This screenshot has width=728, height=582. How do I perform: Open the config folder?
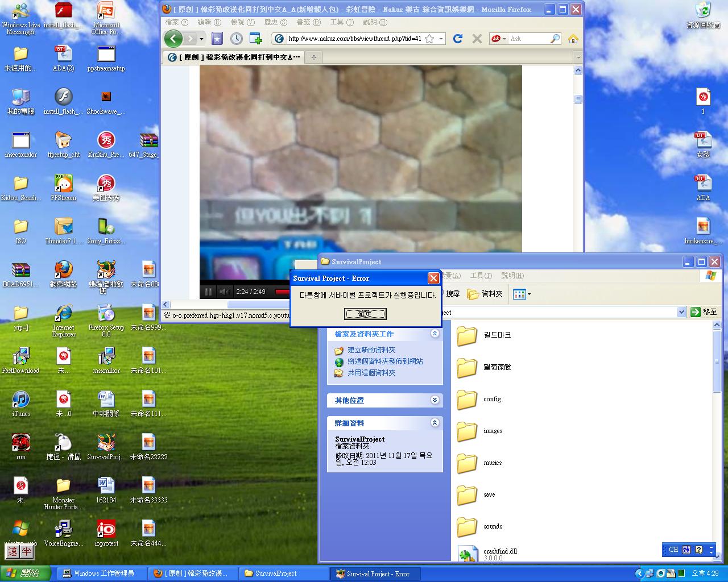pos(468,400)
